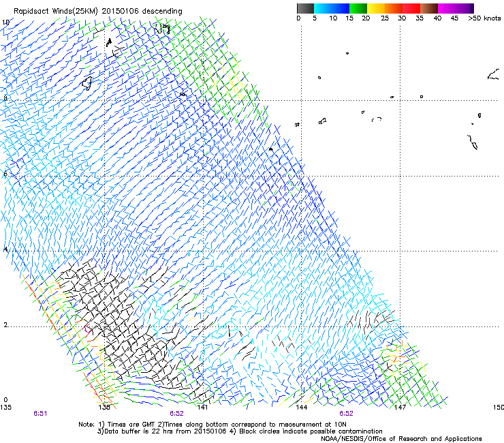Click the note 'Times are GMT' line
This screenshot has height=443, width=504.
pyautogui.click(x=212, y=425)
